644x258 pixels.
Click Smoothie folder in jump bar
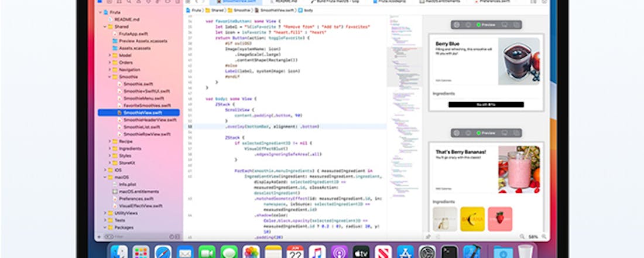pyautogui.click(x=239, y=11)
